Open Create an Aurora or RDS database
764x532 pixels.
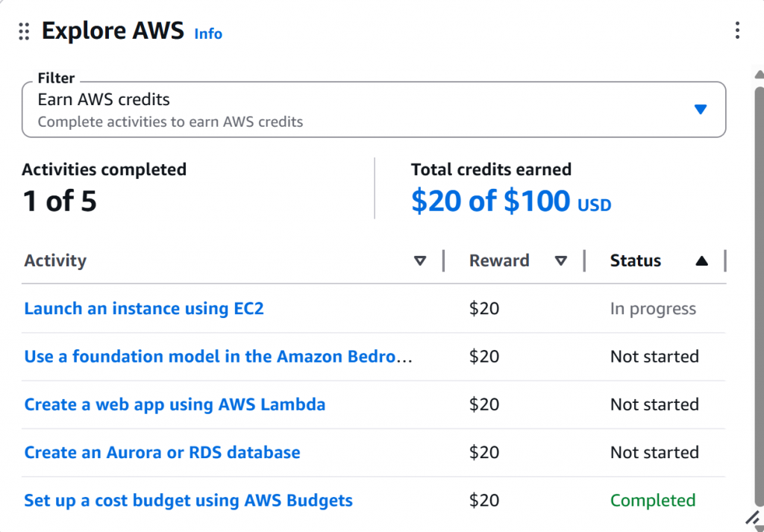[x=162, y=452]
